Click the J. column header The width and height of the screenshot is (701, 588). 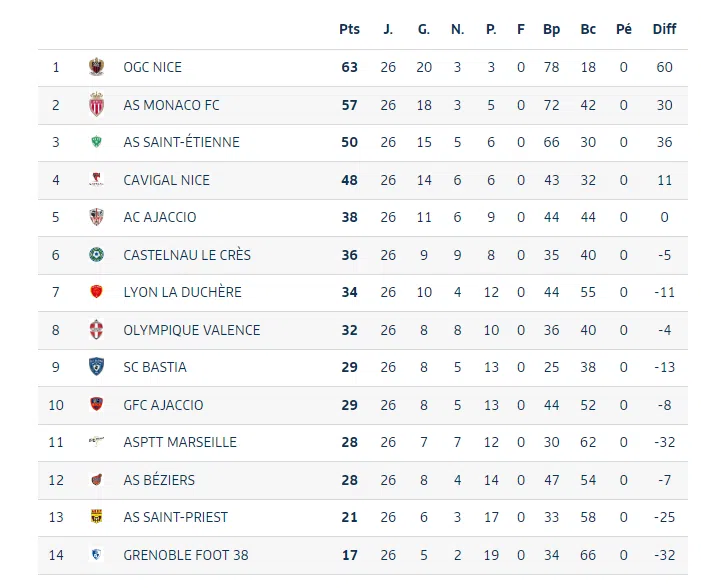[388, 29]
